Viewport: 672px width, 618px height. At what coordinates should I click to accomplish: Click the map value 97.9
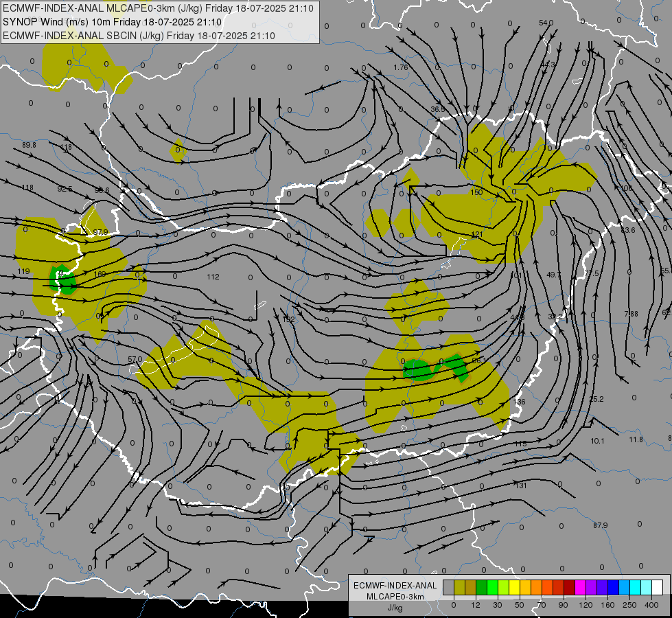(x=101, y=232)
